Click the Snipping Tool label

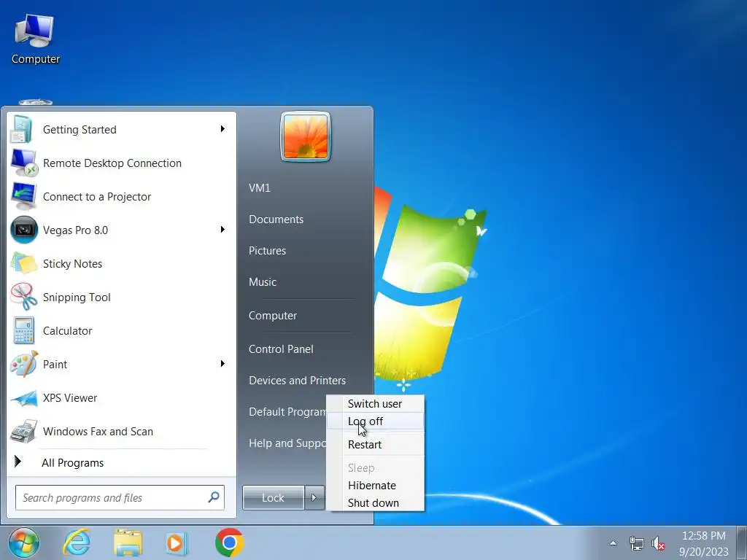tap(77, 297)
